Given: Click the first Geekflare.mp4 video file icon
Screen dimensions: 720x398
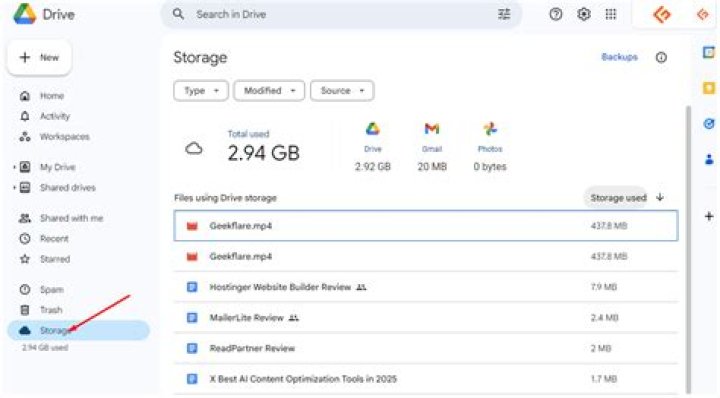Looking at the screenshot, I should (x=192, y=226).
